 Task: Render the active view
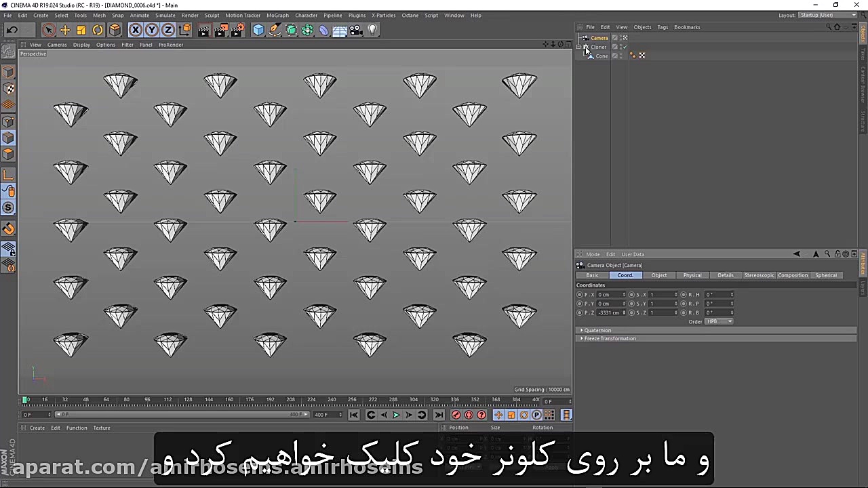click(203, 29)
